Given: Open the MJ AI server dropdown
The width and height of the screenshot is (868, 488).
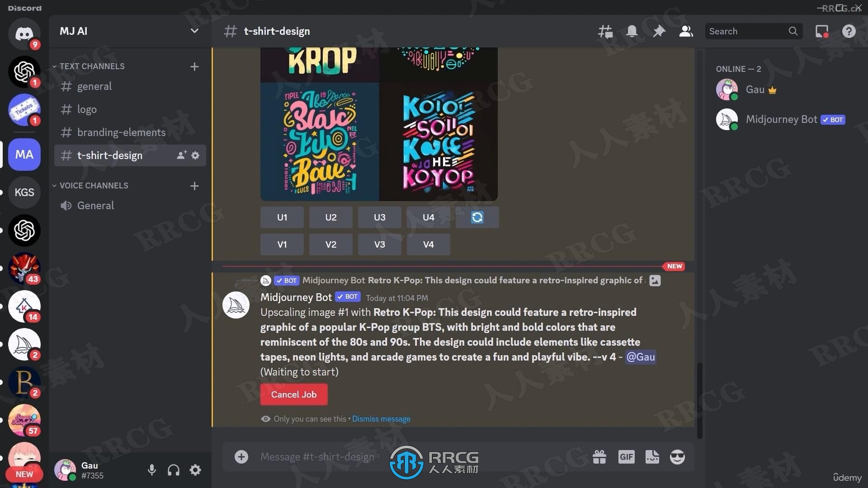Looking at the screenshot, I should [194, 31].
